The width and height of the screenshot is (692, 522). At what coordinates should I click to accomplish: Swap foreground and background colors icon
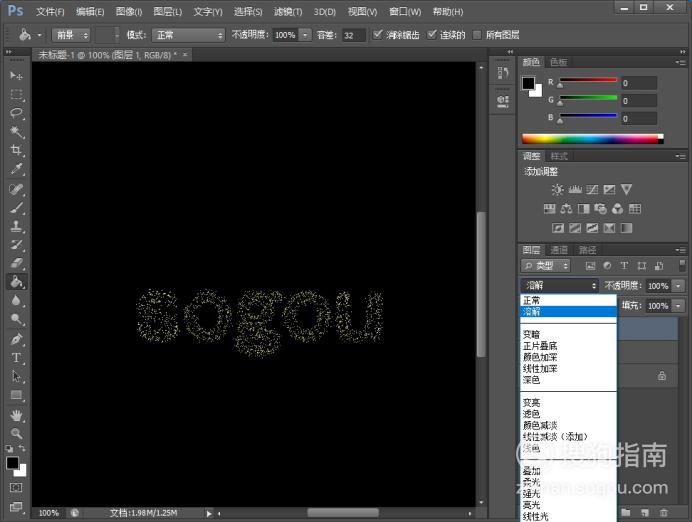point(22,448)
